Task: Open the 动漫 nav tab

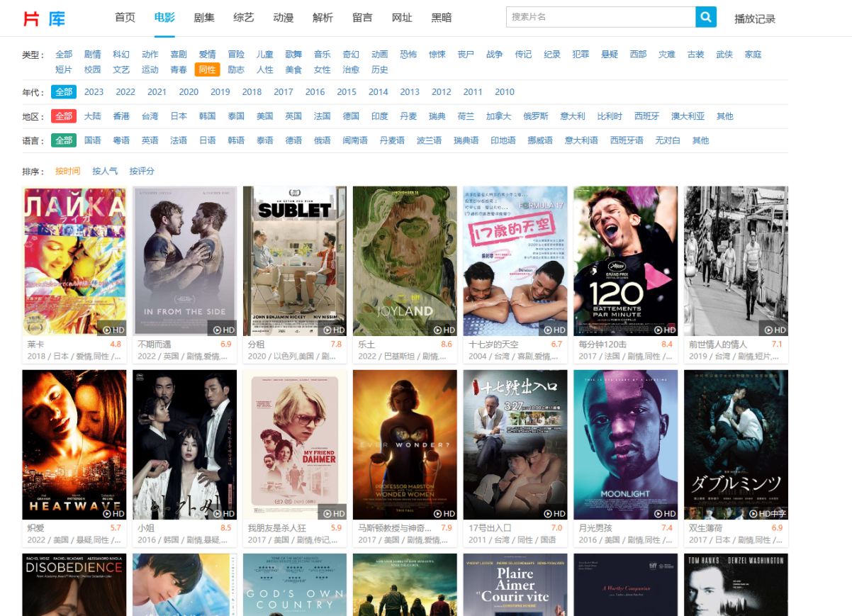Action: click(x=284, y=18)
